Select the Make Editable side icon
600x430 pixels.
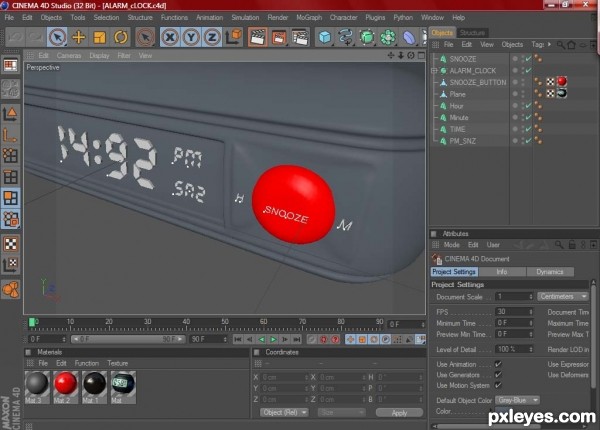coord(10,88)
